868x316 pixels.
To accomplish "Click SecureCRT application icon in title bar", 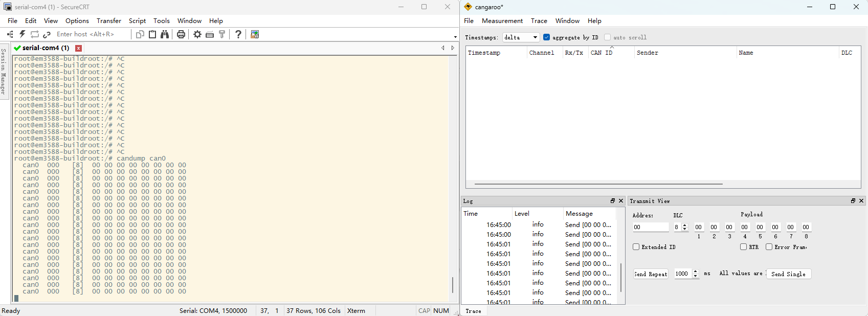I will pyautogui.click(x=8, y=7).
